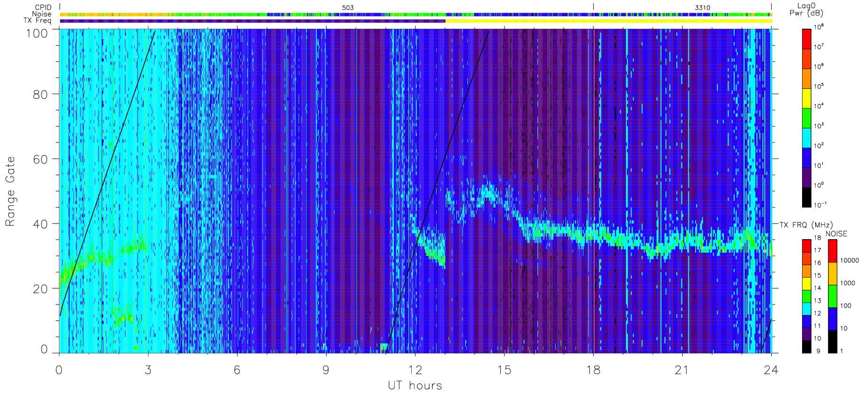
Task: Click the '17' label on the TX FRQ colorbar
Action: click(817, 250)
